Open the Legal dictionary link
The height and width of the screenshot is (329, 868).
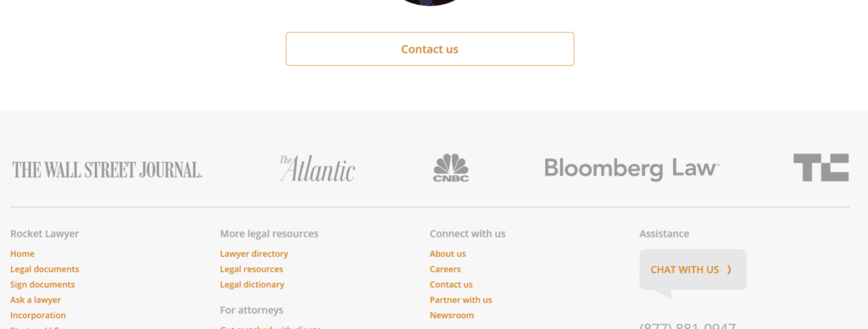(x=252, y=285)
